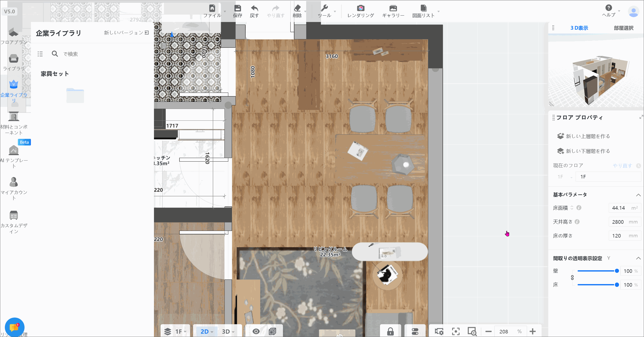Screen dimensions: 644x337
Task: Click the 新しいバージョン link
Action: click(x=126, y=33)
